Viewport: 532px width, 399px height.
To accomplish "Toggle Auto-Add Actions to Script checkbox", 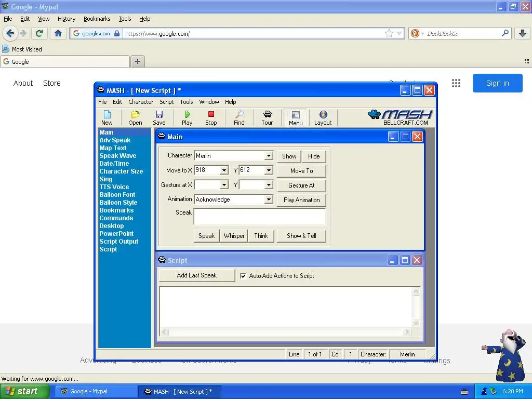I will pos(243,276).
